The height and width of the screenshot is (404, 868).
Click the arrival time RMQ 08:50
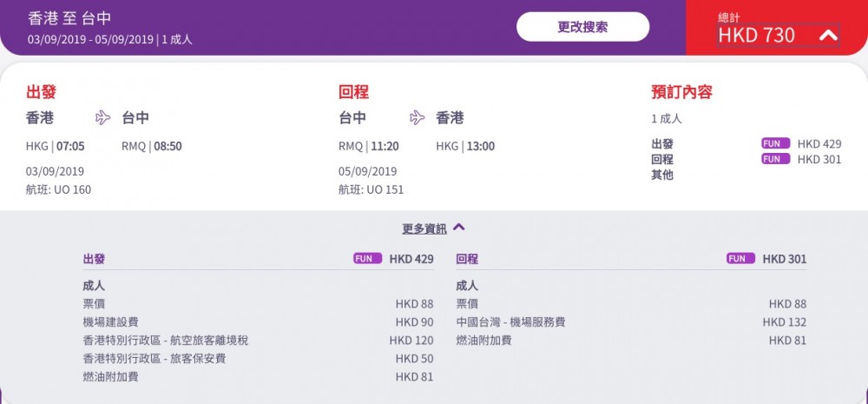coord(152,146)
